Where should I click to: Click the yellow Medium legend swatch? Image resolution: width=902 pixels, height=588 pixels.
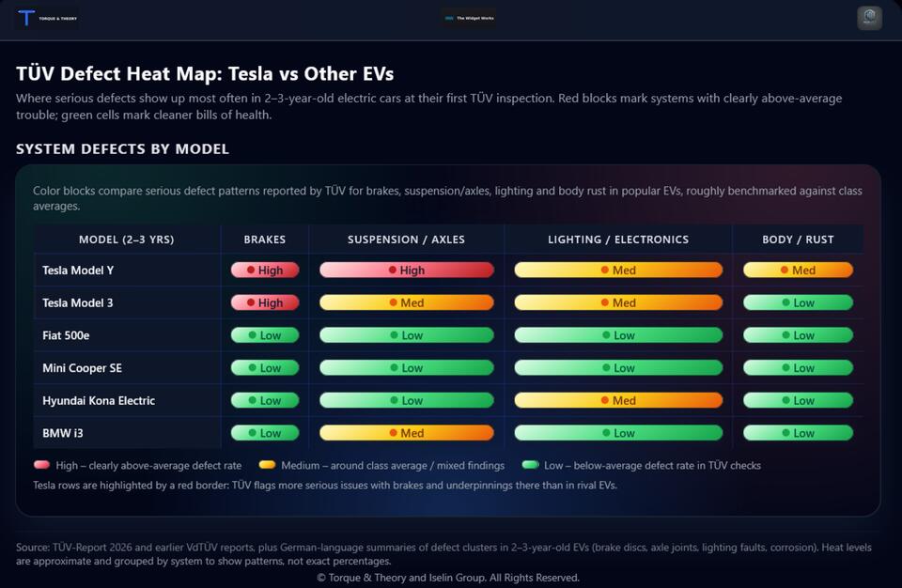click(267, 465)
